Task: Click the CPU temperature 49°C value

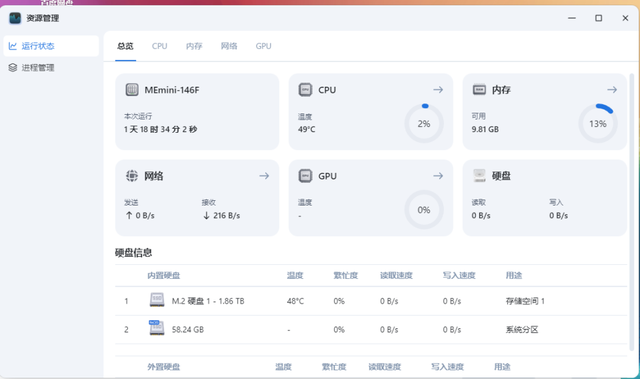Action: click(307, 129)
